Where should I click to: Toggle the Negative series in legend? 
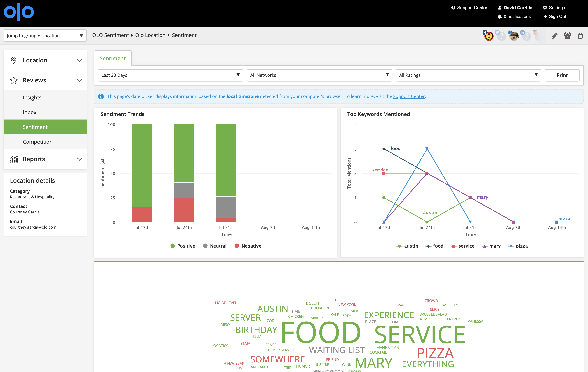click(248, 246)
